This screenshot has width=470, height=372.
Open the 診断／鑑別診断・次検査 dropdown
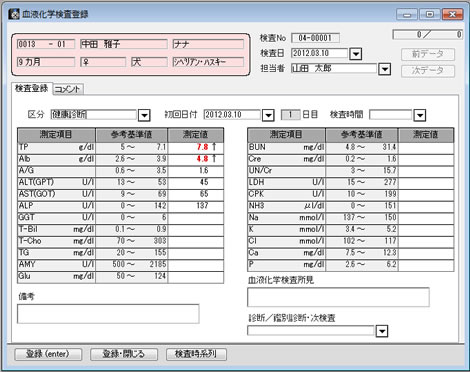pyautogui.click(x=382, y=331)
